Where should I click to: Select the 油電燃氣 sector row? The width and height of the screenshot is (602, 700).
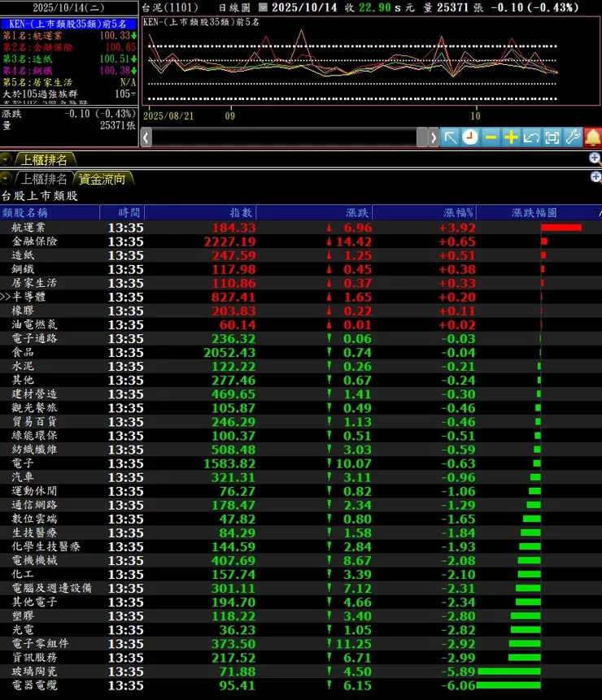click(301, 324)
